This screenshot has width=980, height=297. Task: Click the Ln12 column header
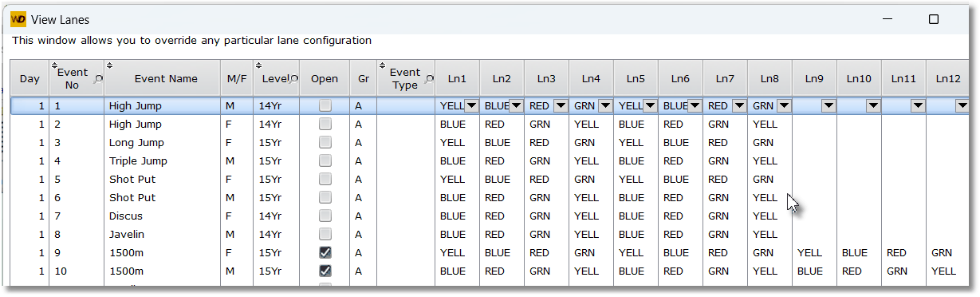(x=948, y=78)
